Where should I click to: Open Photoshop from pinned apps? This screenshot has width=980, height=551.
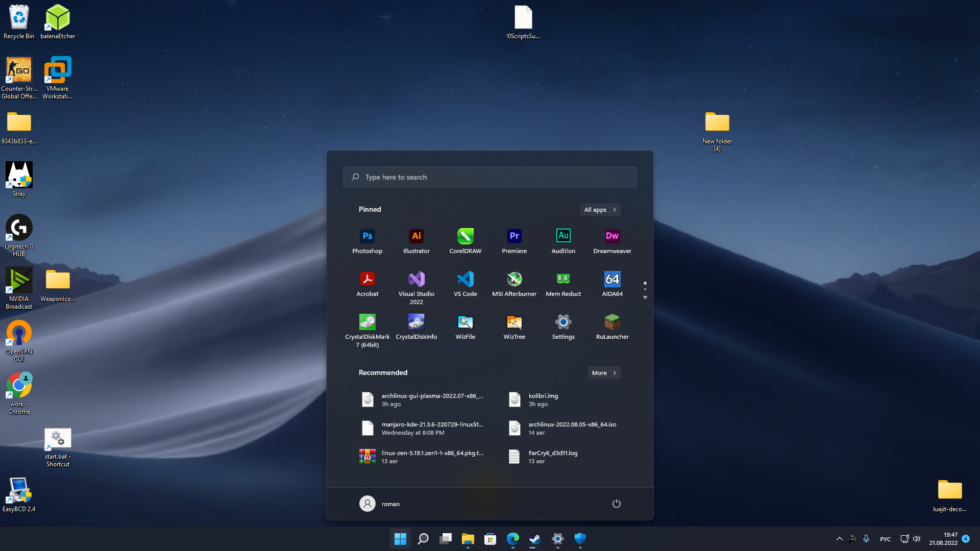pos(367,241)
